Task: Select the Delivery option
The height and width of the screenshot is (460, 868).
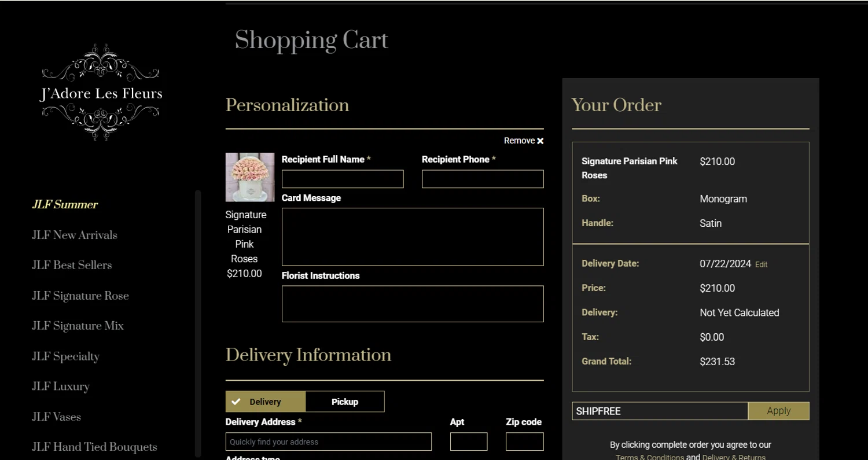Action: [x=265, y=402]
